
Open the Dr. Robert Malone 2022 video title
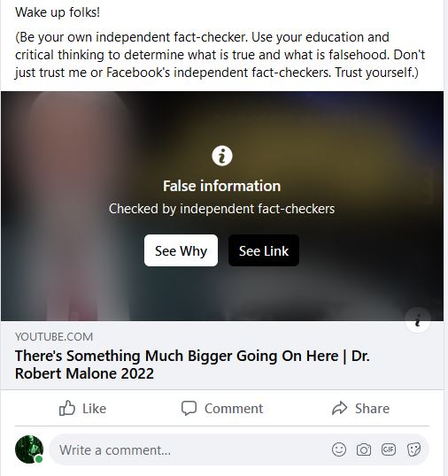click(192, 365)
